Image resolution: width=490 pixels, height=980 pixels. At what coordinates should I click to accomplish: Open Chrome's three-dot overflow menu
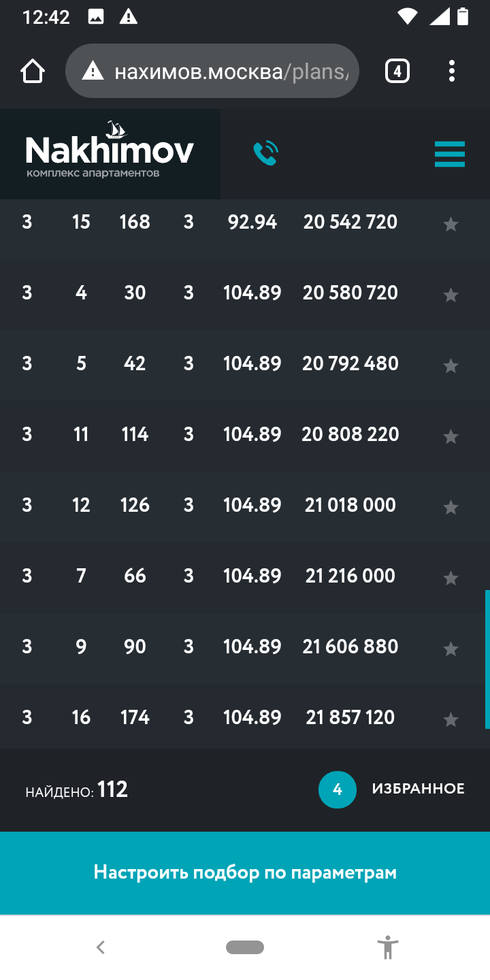coord(452,71)
